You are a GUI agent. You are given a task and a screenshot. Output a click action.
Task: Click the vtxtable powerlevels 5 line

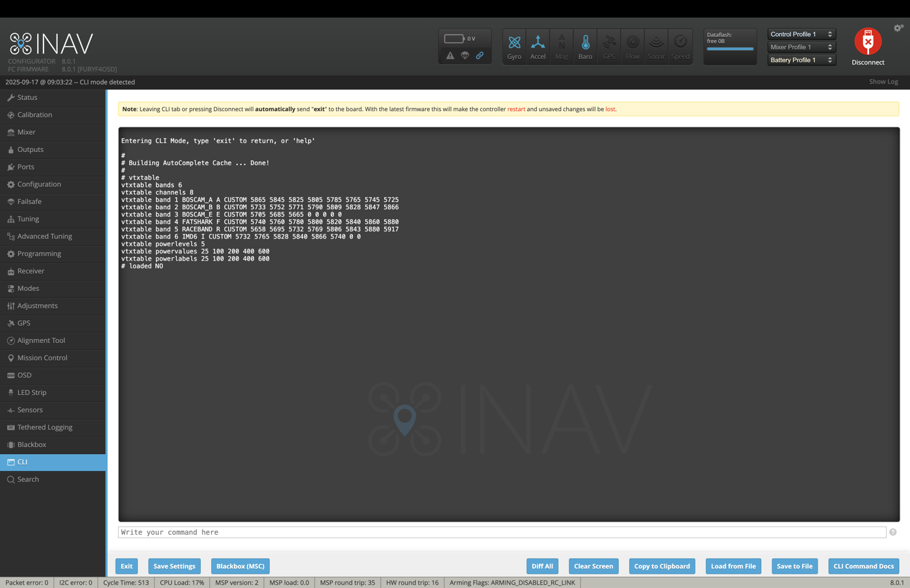tap(163, 244)
